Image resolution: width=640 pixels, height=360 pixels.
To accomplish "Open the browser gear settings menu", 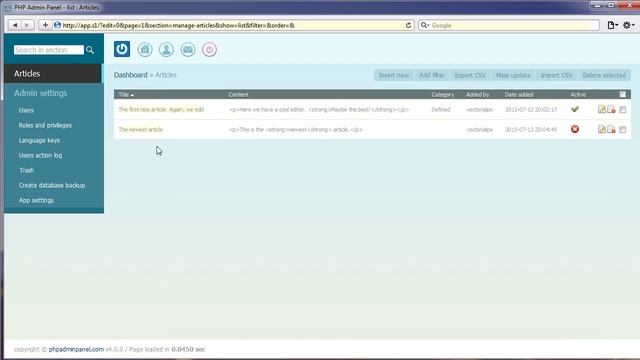I will tap(628, 25).
